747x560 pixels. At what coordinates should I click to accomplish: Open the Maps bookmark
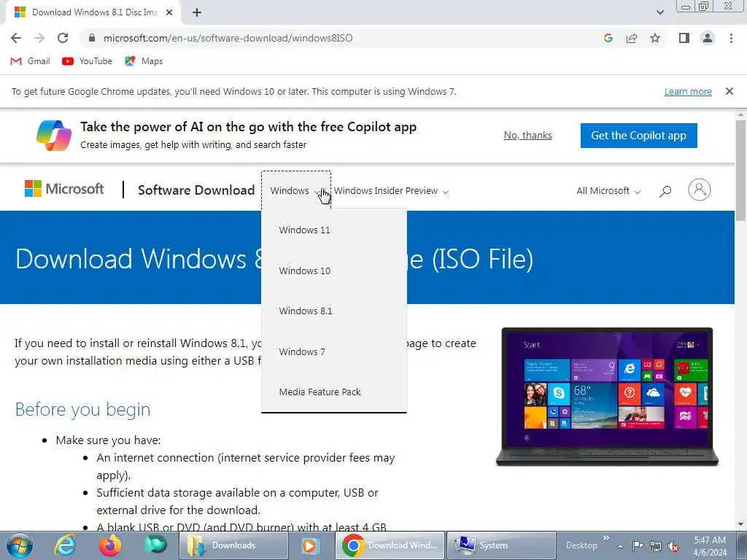point(144,61)
